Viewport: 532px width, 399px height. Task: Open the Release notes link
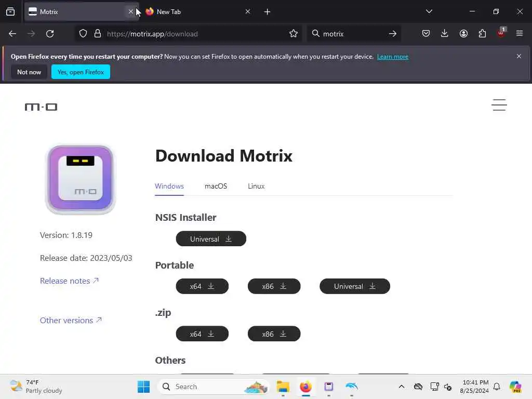coord(69,281)
